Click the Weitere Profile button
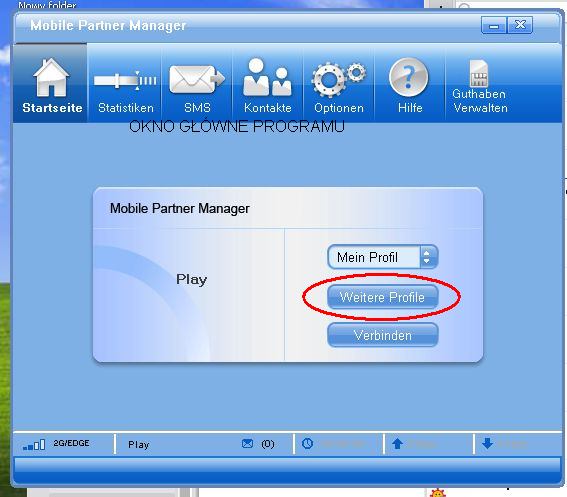Image resolution: width=567 pixels, height=497 pixels. pos(383,297)
